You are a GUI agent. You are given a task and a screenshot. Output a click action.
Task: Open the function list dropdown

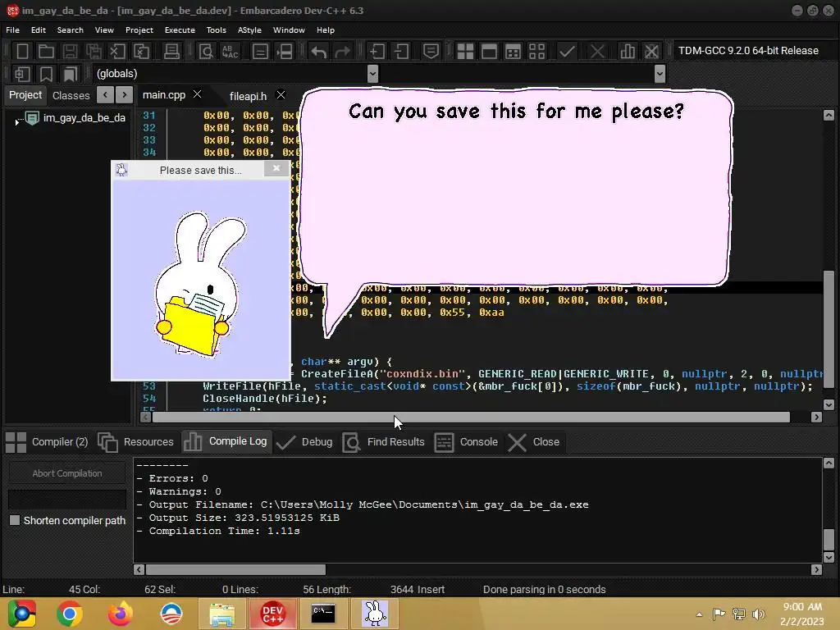(x=660, y=73)
